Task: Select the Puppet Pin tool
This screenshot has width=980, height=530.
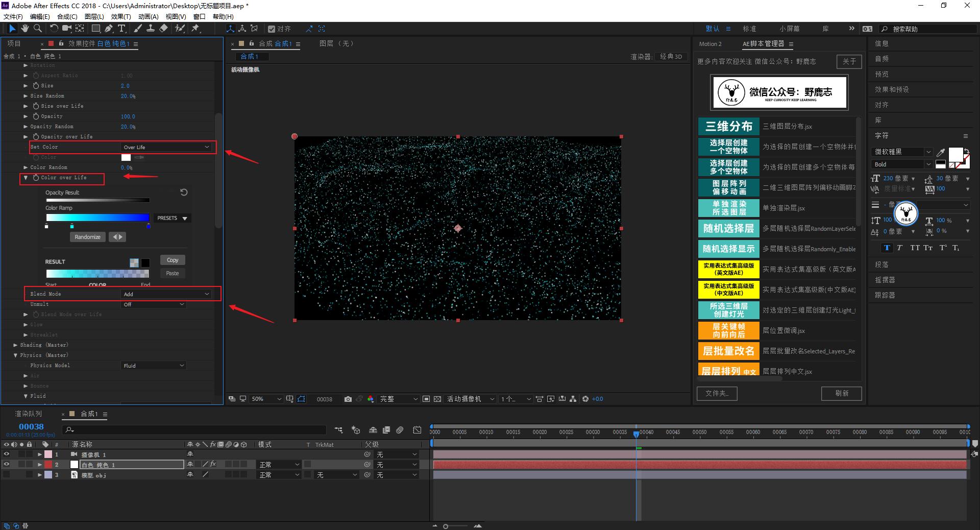Action: (195, 29)
